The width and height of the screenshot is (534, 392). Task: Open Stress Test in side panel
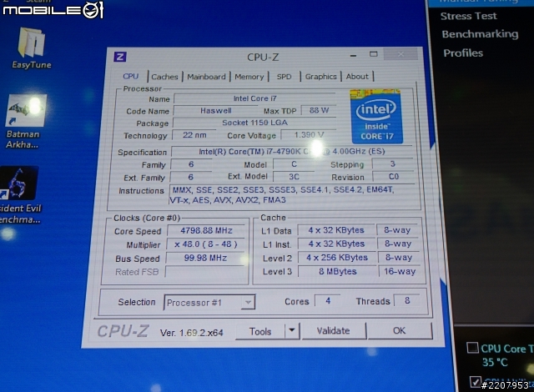coord(468,16)
